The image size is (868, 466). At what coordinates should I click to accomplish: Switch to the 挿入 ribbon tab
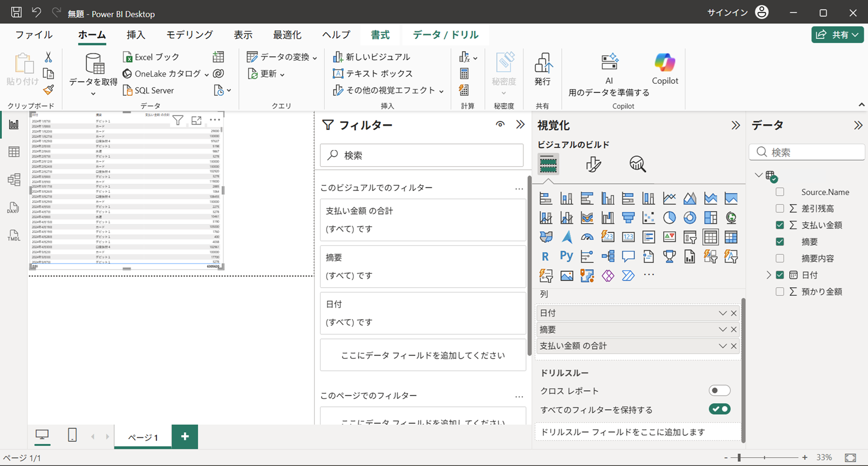pos(136,35)
